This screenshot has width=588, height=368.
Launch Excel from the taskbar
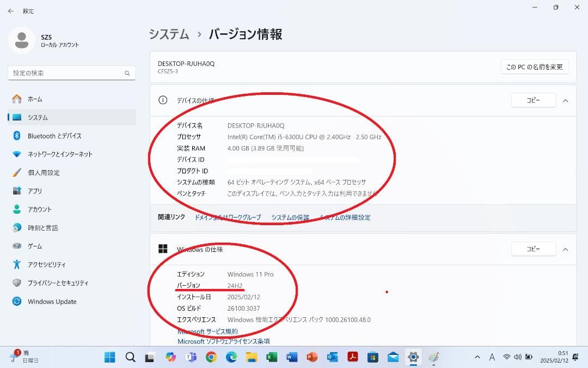point(271,357)
